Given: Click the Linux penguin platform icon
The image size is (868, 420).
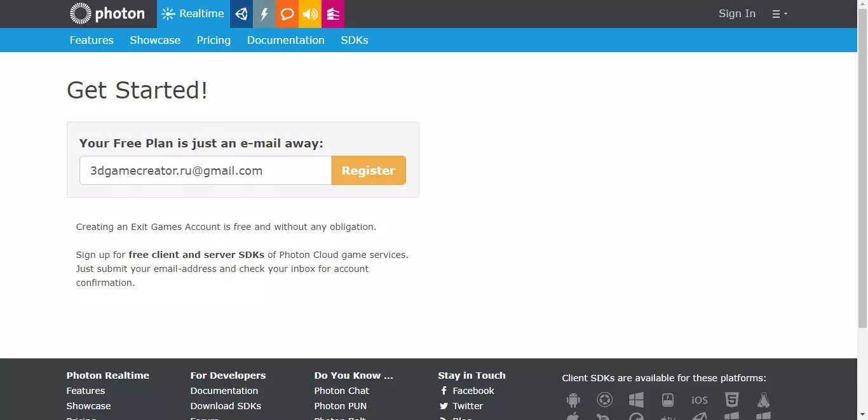Looking at the screenshot, I should [763, 400].
